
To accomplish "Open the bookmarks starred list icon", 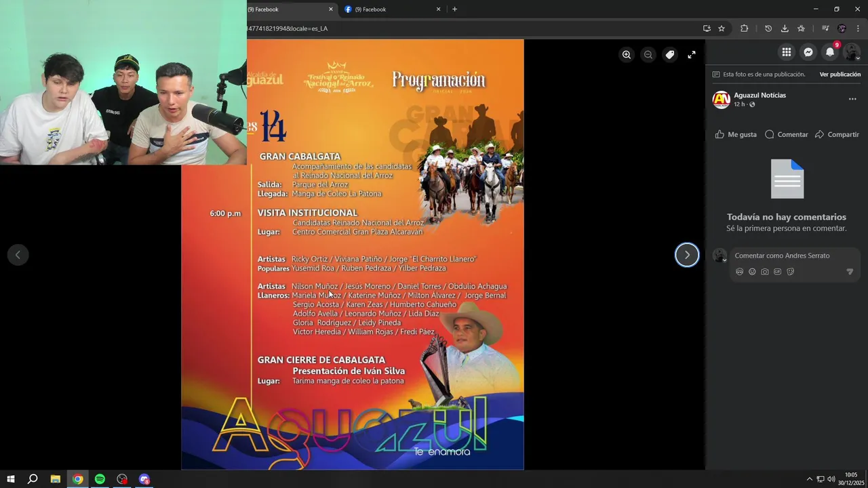I will (801, 28).
